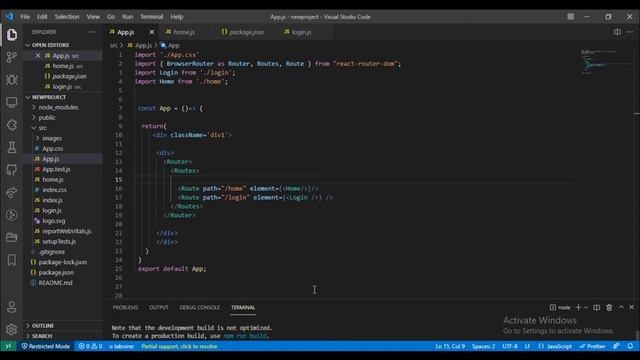Open the Accounts menu icon

pos(11,307)
